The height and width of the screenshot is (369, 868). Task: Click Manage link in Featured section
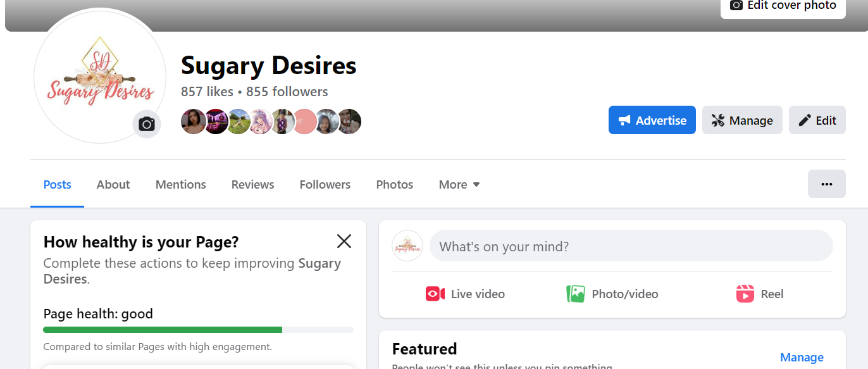pyautogui.click(x=802, y=358)
